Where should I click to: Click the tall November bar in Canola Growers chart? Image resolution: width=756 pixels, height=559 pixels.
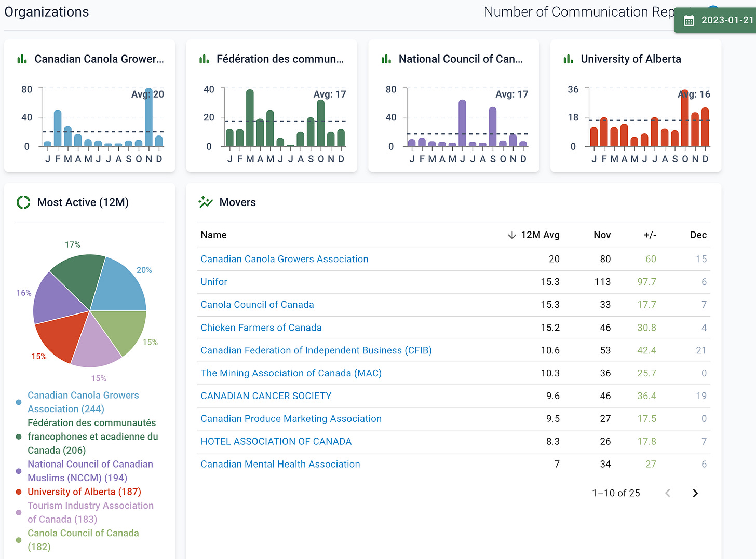pyautogui.click(x=148, y=117)
